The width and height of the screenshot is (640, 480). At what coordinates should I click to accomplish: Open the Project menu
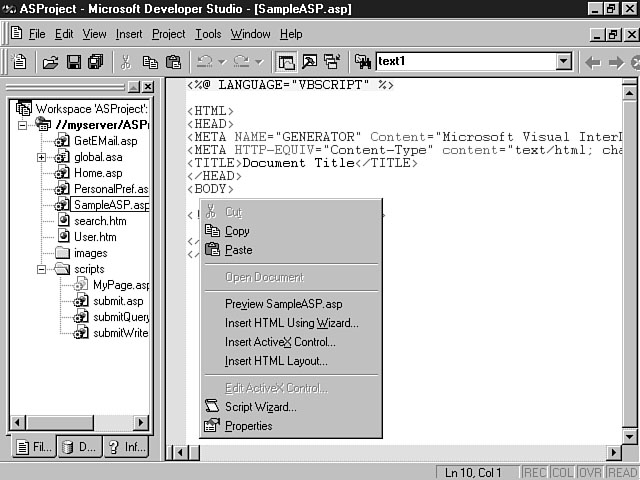(x=168, y=34)
